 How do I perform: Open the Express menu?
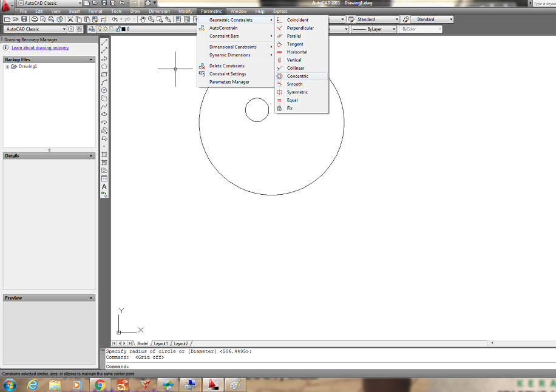coord(280,12)
